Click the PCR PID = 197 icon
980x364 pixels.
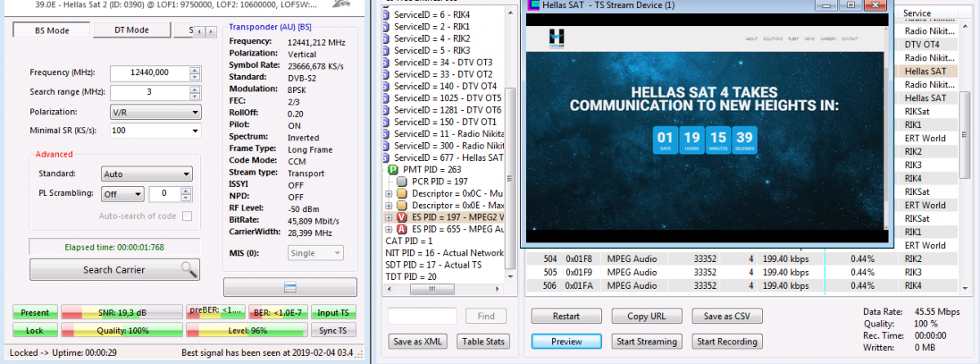point(402,181)
